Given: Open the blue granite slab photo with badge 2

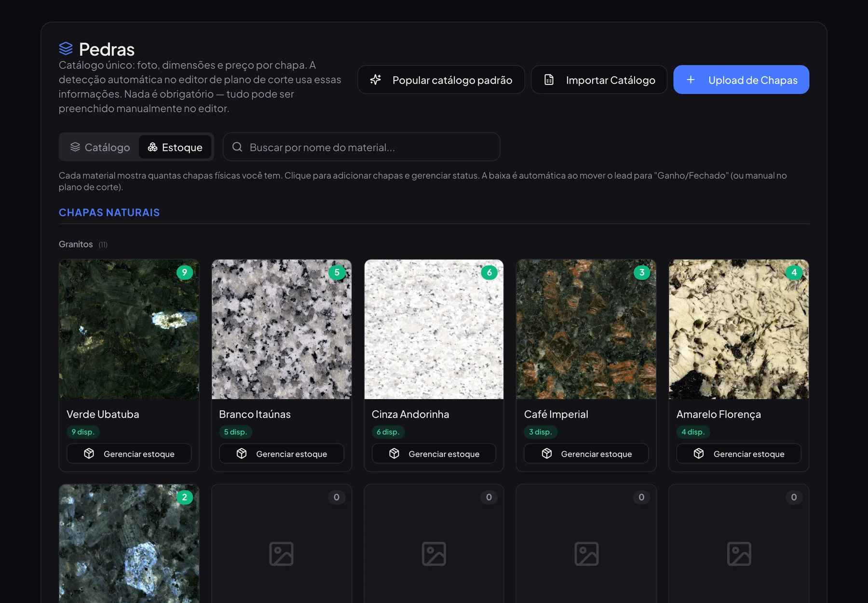Looking at the screenshot, I should 129,544.
